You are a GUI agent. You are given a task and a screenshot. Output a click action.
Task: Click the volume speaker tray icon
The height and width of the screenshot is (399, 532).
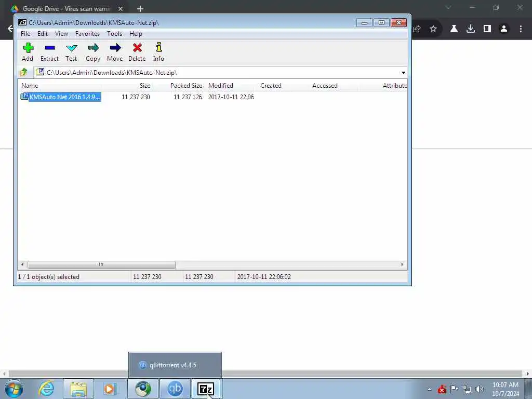tap(480, 389)
